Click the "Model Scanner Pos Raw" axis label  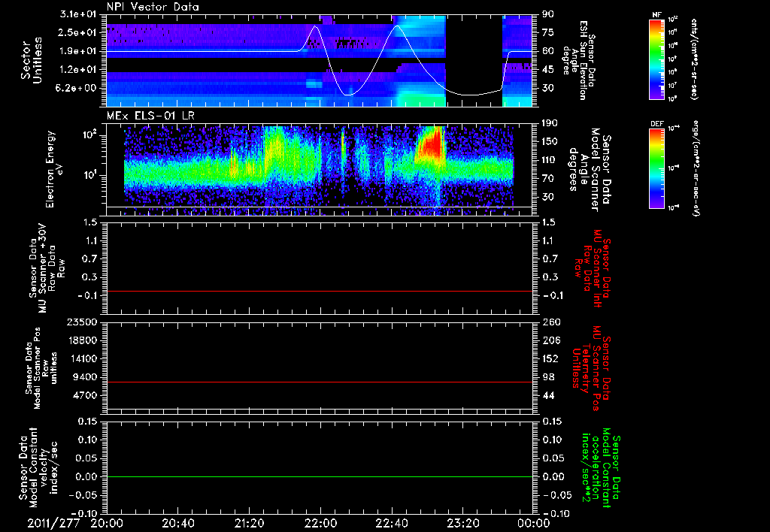[41, 368]
